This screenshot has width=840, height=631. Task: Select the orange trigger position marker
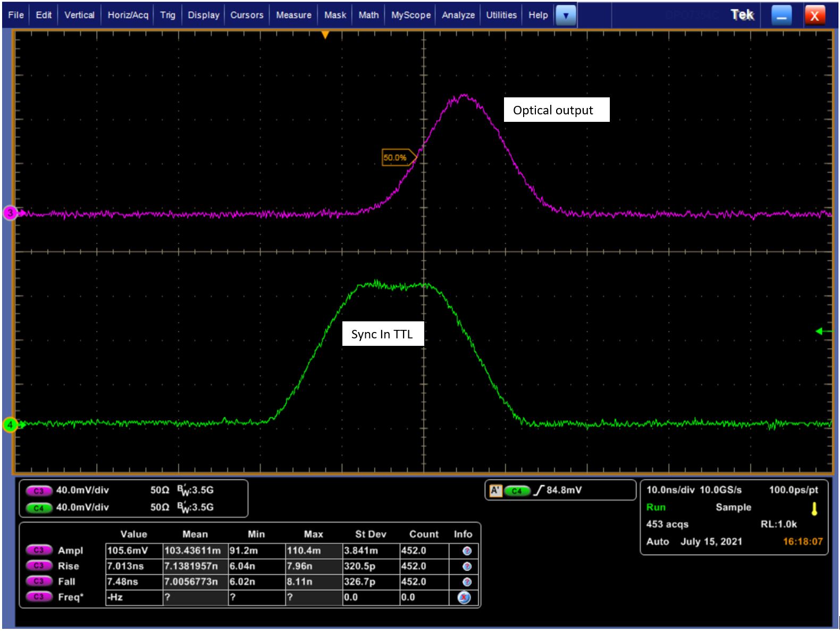click(x=325, y=35)
